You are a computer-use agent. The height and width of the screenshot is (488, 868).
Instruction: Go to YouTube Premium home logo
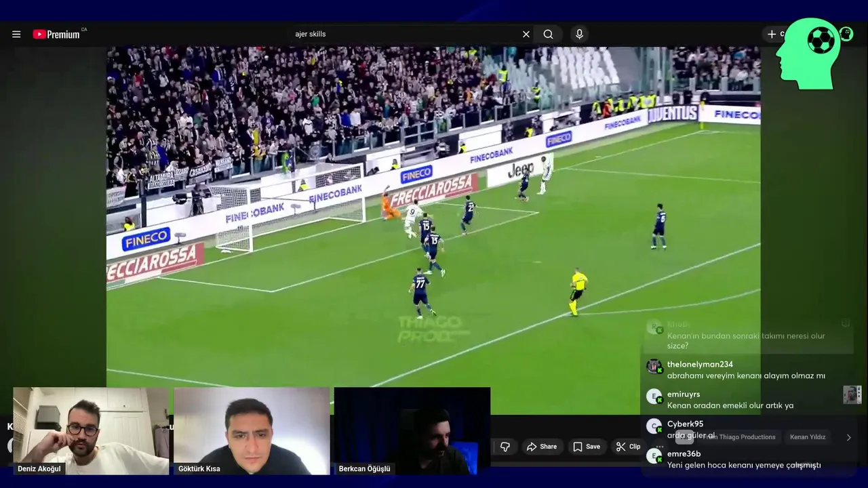[56, 35]
